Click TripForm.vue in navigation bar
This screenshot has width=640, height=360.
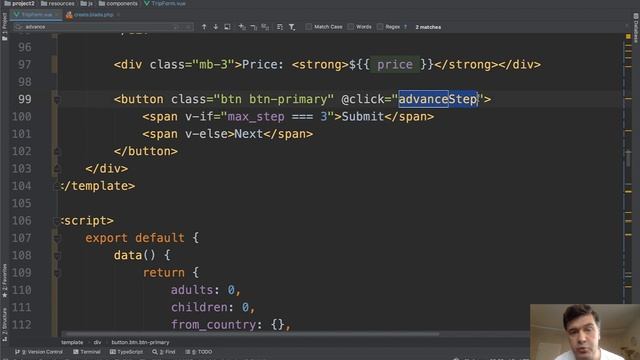point(165,4)
